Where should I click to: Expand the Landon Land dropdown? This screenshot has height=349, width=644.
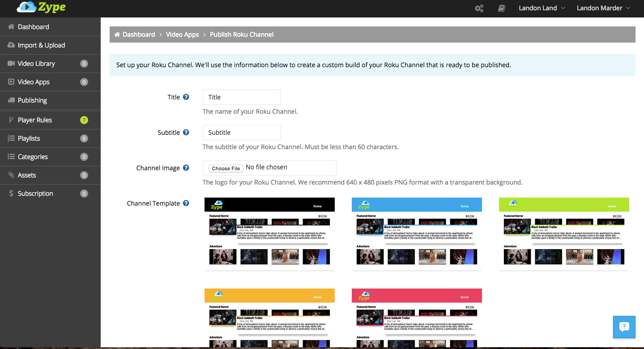542,8
